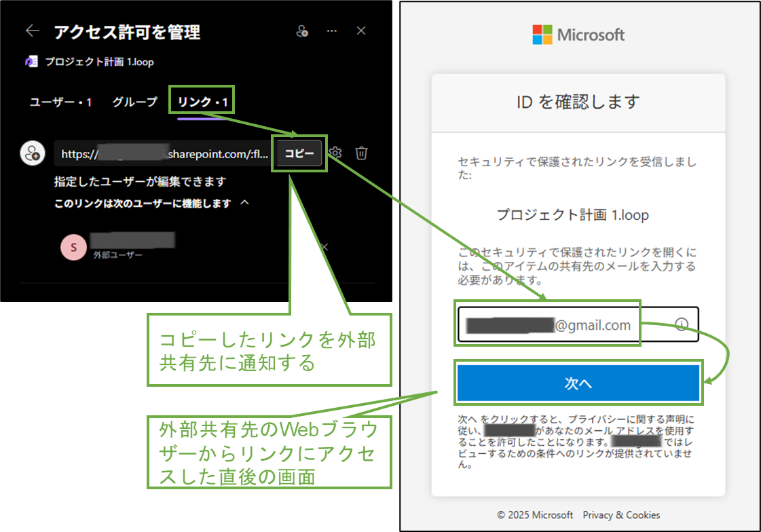Image resolution: width=761 pixels, height=532 pixels.
Task: Switch to the グループ tab
Action: (x=135, y=102)
